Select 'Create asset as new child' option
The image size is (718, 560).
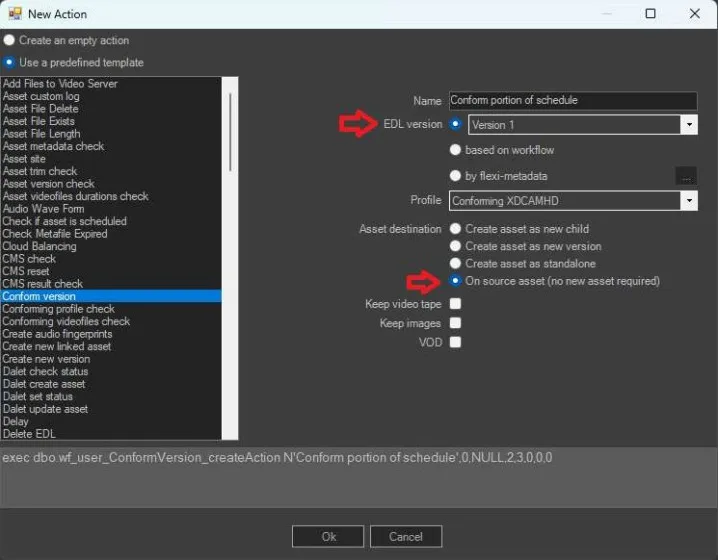pyautogui.click(x=456, y=229)
